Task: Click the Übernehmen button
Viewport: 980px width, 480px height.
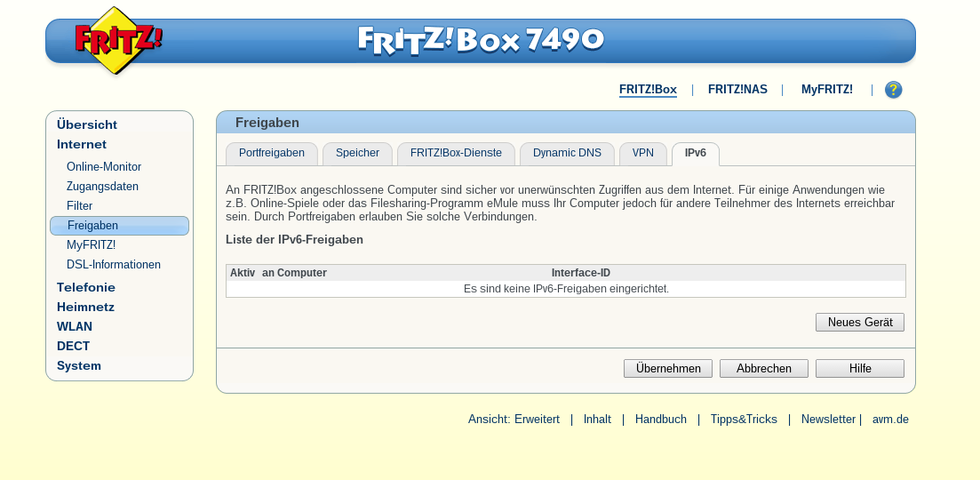Action: point(668,369)
